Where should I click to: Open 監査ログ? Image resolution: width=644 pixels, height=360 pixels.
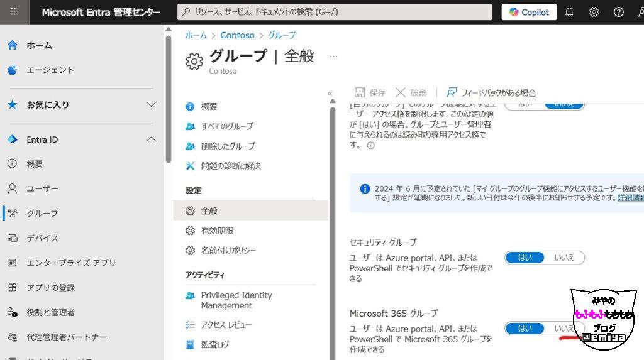coord(215,344)
